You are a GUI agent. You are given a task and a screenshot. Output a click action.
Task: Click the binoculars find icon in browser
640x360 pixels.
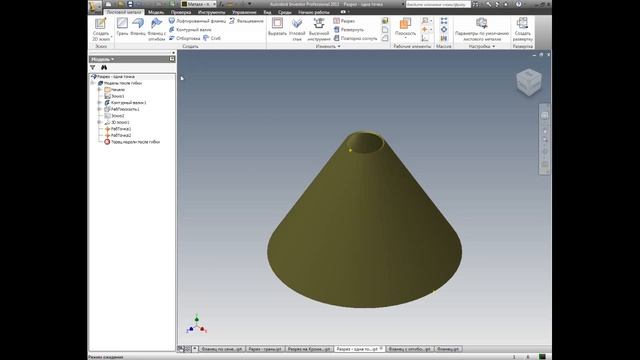point(104,67)
